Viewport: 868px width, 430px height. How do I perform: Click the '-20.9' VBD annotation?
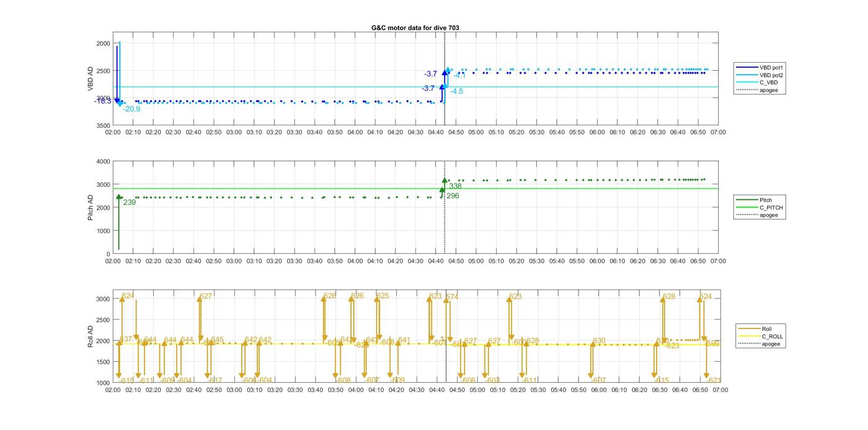131,109
